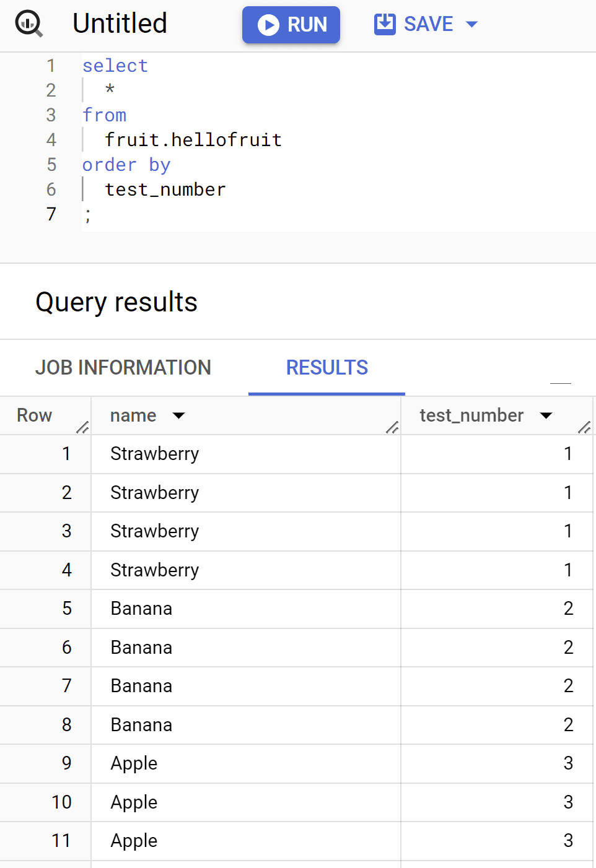Select the first Strawberry result cell
596x868 pixels.
click(x=246, y=454)
